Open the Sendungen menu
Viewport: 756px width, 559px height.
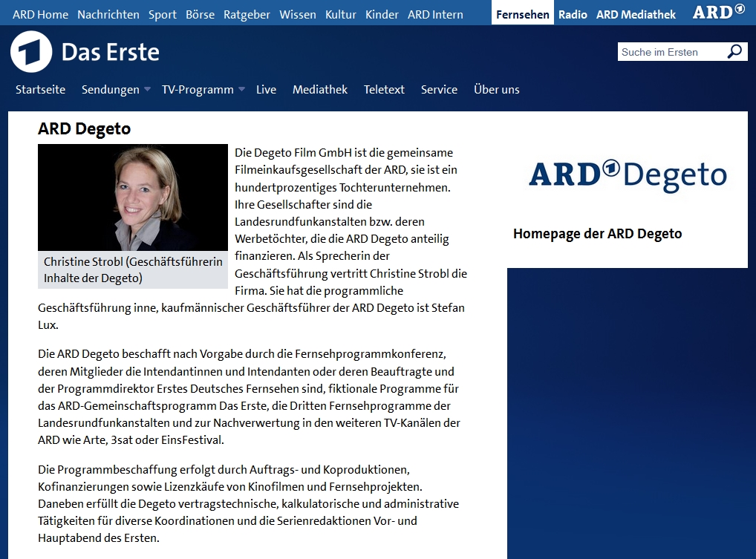111,89
